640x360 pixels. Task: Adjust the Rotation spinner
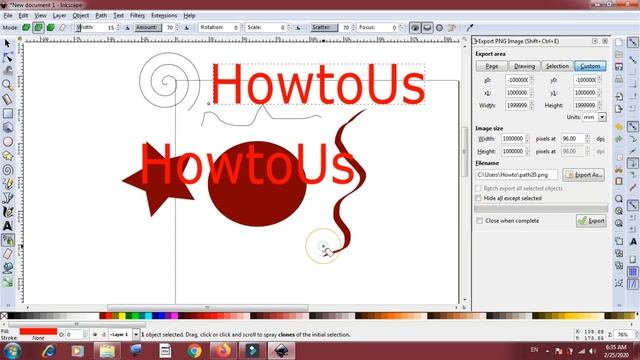click(242, 27)
